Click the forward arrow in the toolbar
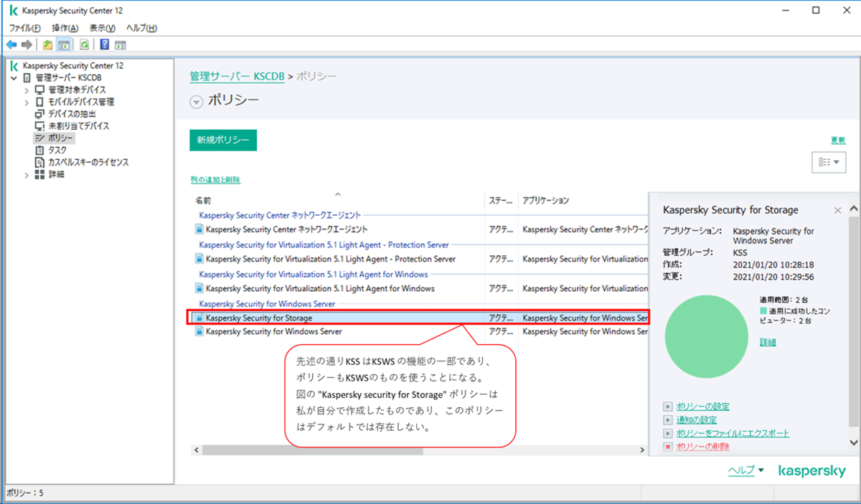This screenshot has height=504, width=861. tap(27, 44)
